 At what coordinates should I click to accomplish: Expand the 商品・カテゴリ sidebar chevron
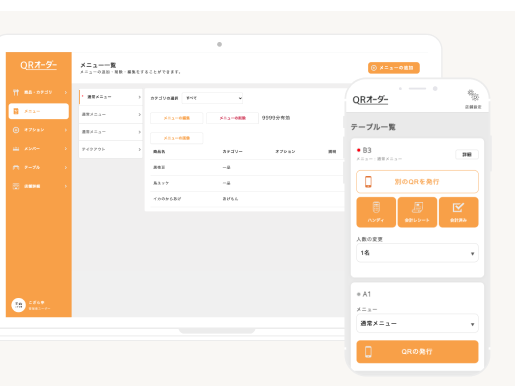coord(66,92)
